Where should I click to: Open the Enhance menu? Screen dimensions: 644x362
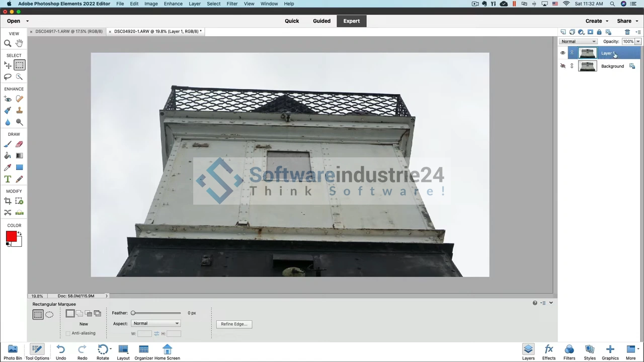(x=173, y=4)
